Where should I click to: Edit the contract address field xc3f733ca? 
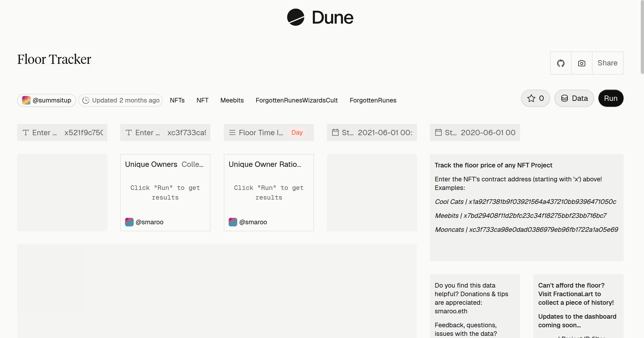click(x=165, y=133)
